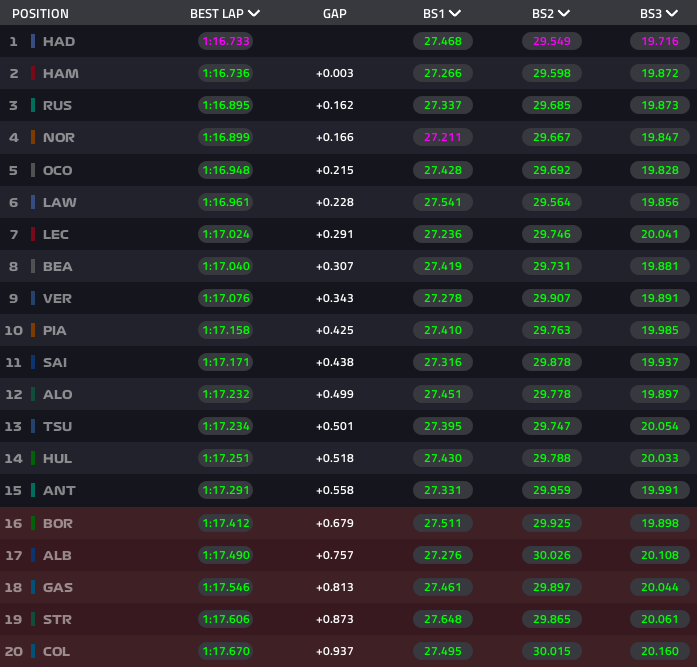This screenshot has height=667, width=697.
Task: Click the green team bar beside BOR
Action: coord(33,523)
